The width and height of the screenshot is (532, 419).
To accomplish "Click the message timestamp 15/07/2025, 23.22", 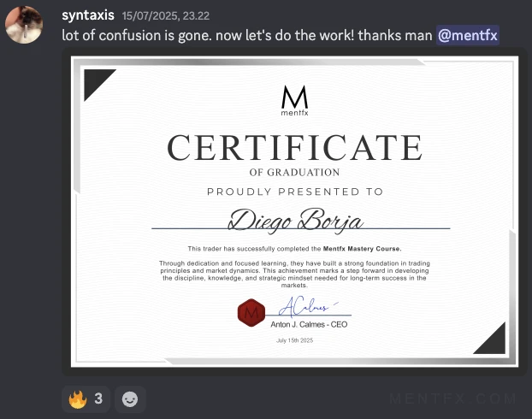I will pyautogui.click(x=166, y=16).
